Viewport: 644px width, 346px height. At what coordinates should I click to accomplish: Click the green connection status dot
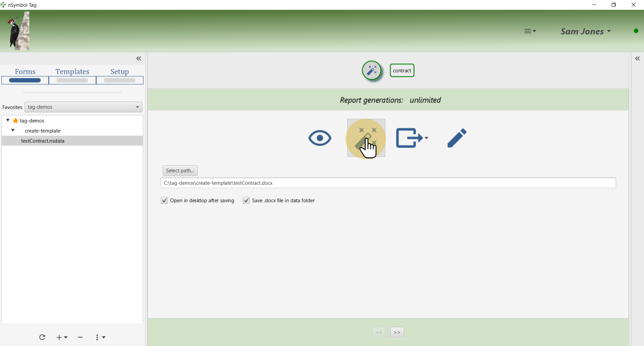pos(636,31)
